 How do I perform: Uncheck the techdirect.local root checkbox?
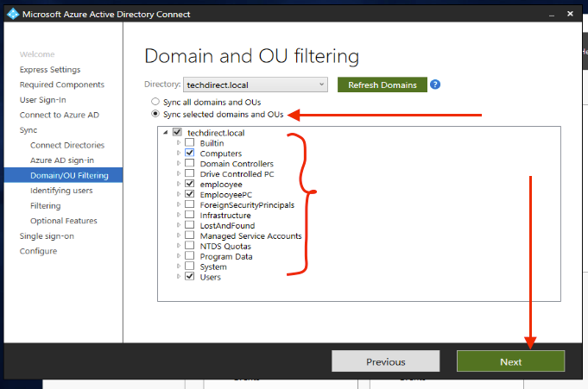pyautogui.click(x=177, y=132)
